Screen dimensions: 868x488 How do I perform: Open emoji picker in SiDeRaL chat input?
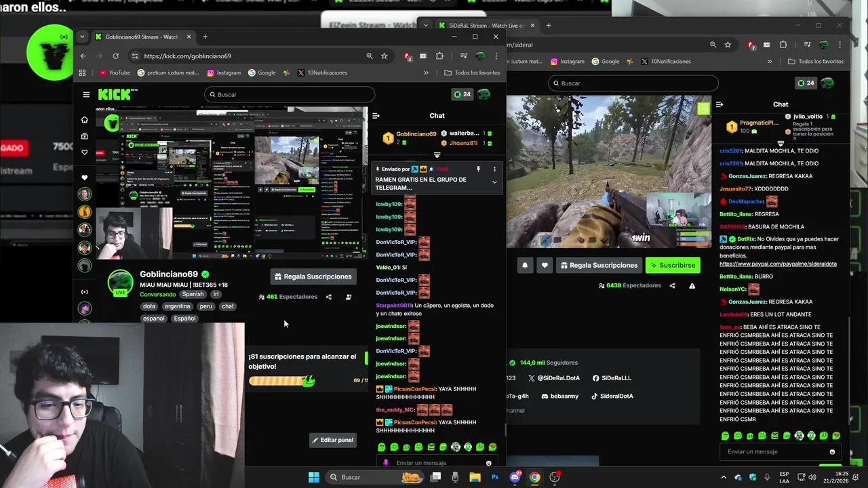[832, 452]
